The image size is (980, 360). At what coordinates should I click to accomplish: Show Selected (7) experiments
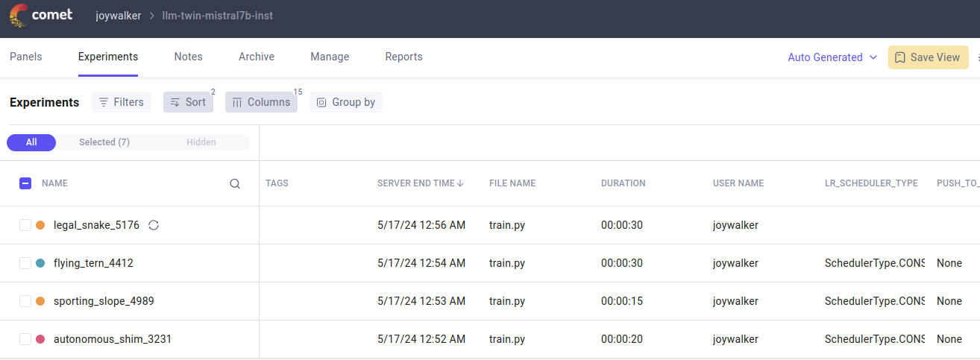click(104, 142)
